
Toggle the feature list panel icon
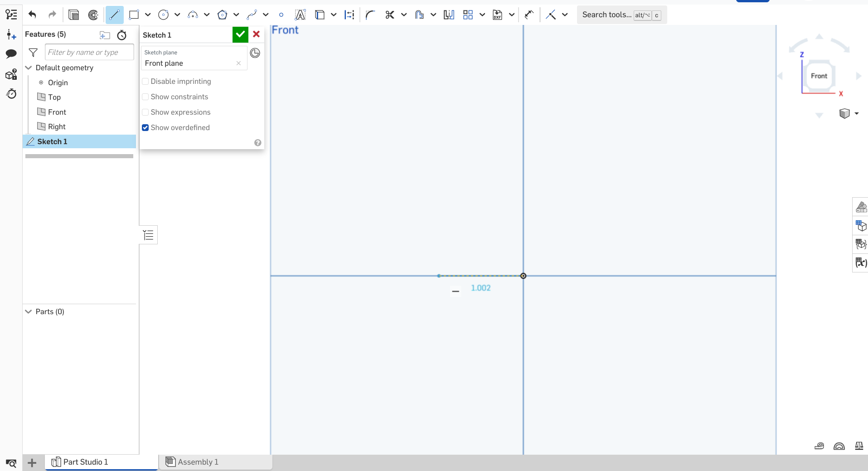click(11, 15)
